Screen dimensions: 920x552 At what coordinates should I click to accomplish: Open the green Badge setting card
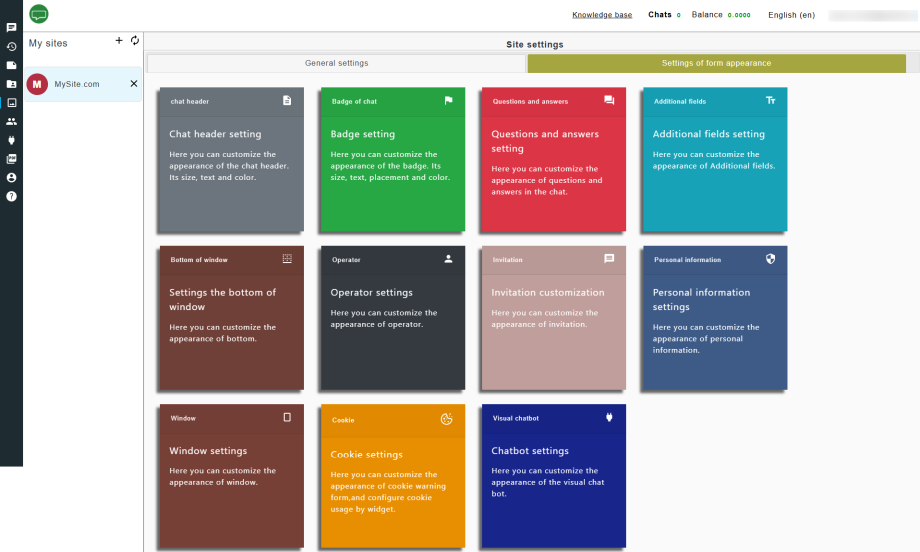tap(392, 160)
